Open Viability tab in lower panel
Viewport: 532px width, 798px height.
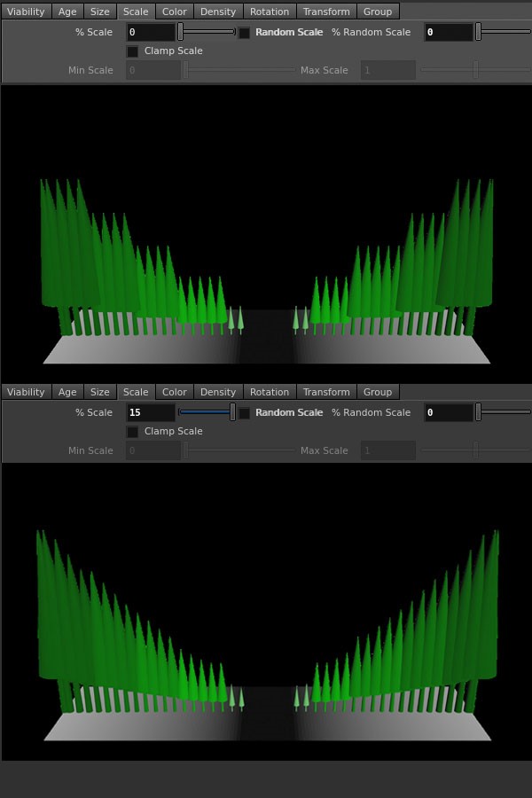(x=26, y=392)
